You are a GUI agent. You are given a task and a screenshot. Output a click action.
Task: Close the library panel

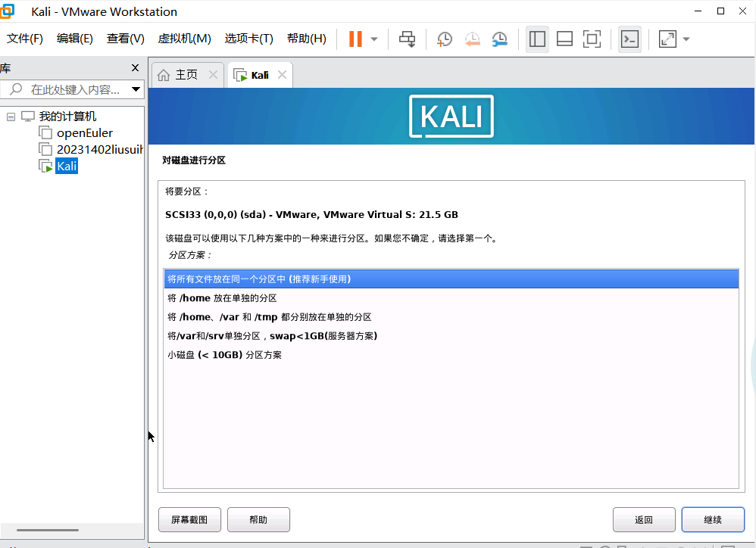coord(136,68)
